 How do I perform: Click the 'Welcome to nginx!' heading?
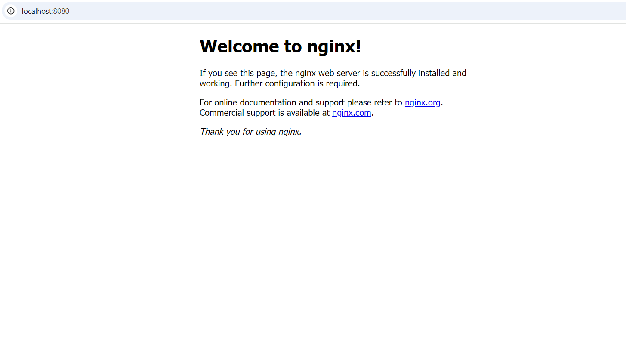(x=281, y=46)
